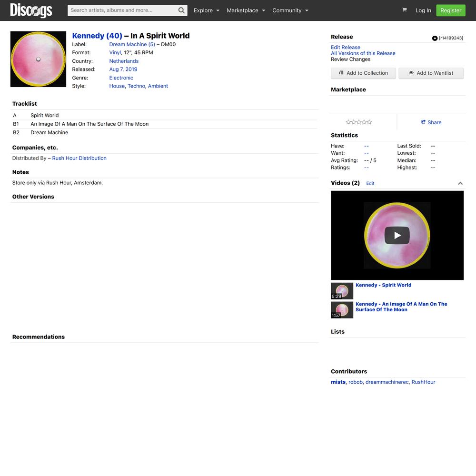Viewport: 476px width, 476px height.
Task: Click Edit next to Videos
Action: click(x=370, y=183)
